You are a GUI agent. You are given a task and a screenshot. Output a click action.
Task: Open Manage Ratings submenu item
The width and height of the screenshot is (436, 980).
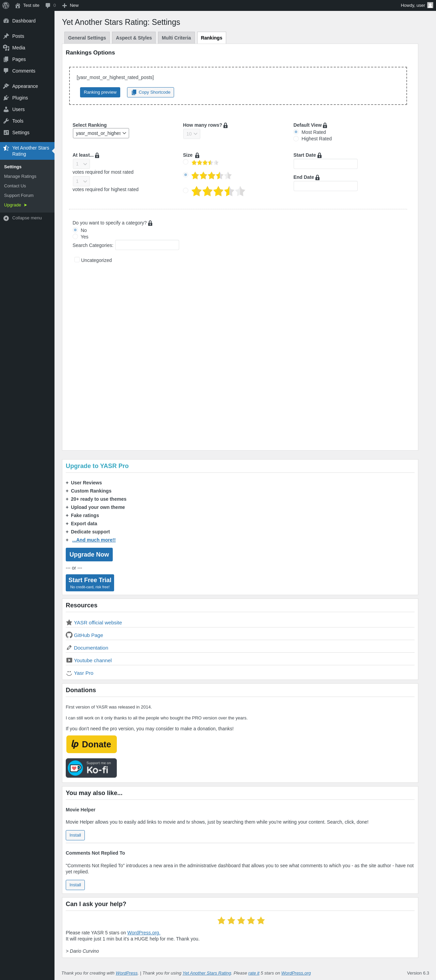coord(20,176)
